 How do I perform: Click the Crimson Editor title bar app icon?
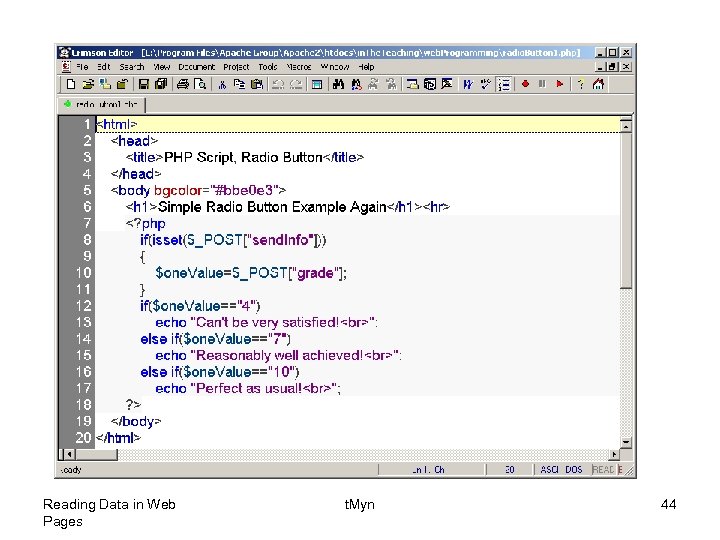click(65, 52)
